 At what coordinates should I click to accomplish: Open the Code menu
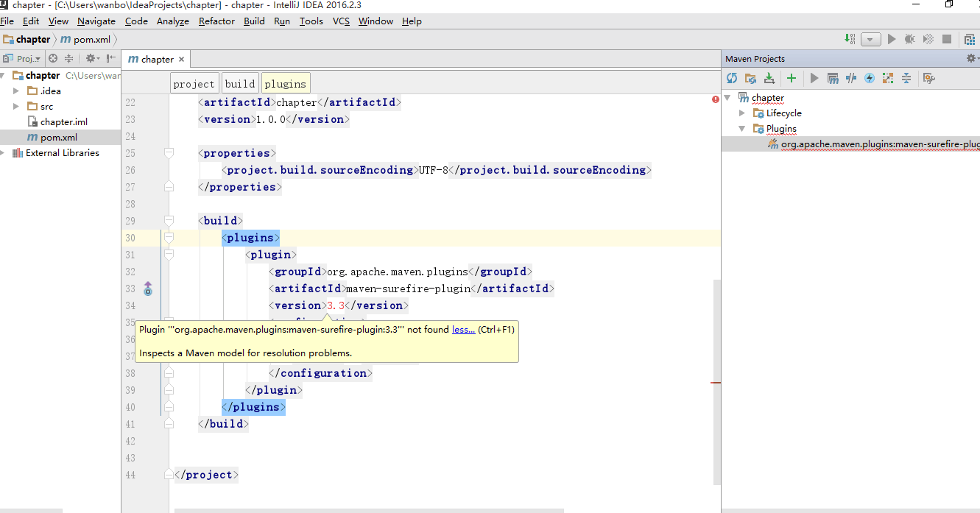pos(136,21)
